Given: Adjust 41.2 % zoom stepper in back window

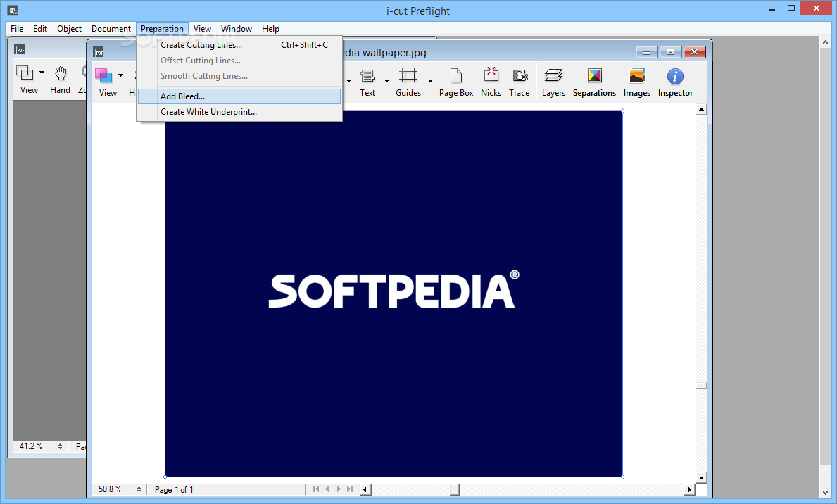Looking at the screenshot, I should coord(60,446).
